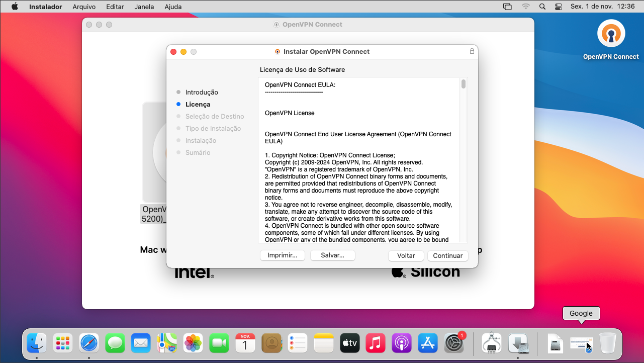Select the Licença step in the sidebar
The width and height of the screenshot is (644, 363).
point(198,105)
